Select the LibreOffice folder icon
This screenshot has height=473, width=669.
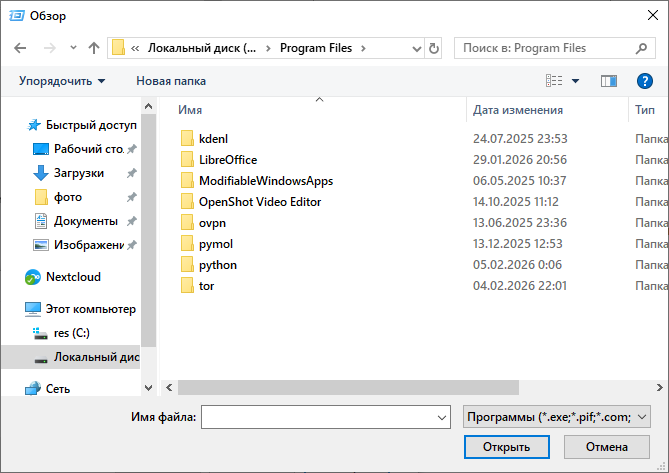[186, 160]
